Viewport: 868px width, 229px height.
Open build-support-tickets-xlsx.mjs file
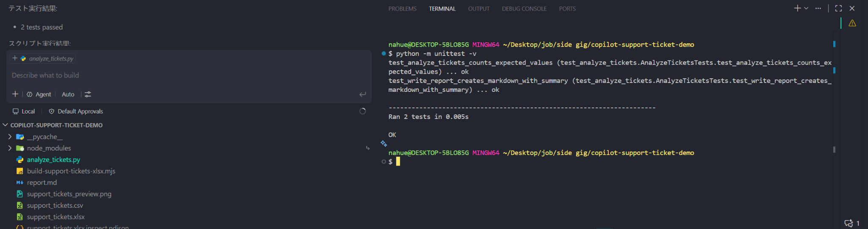[x=71, y=171]
